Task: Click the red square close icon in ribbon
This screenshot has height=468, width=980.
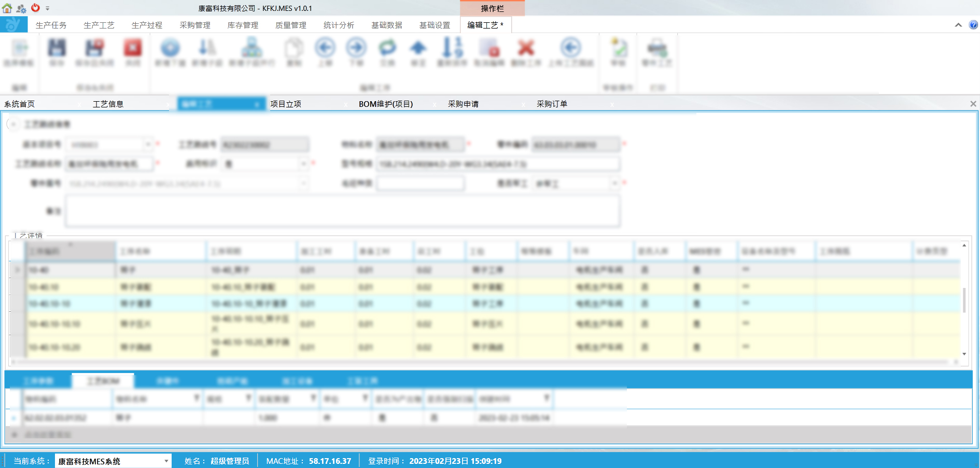Action: (133, 48)
